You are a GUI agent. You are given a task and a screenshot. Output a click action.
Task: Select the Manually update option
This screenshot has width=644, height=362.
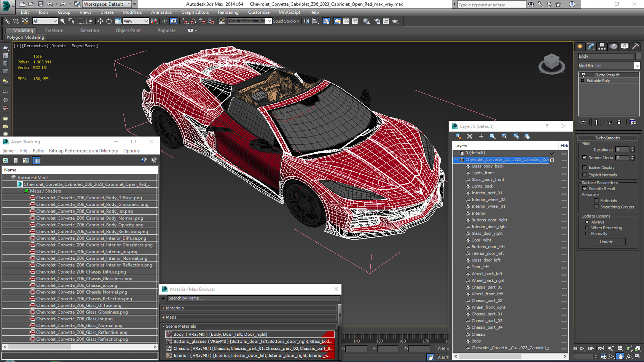click(587, 233)
